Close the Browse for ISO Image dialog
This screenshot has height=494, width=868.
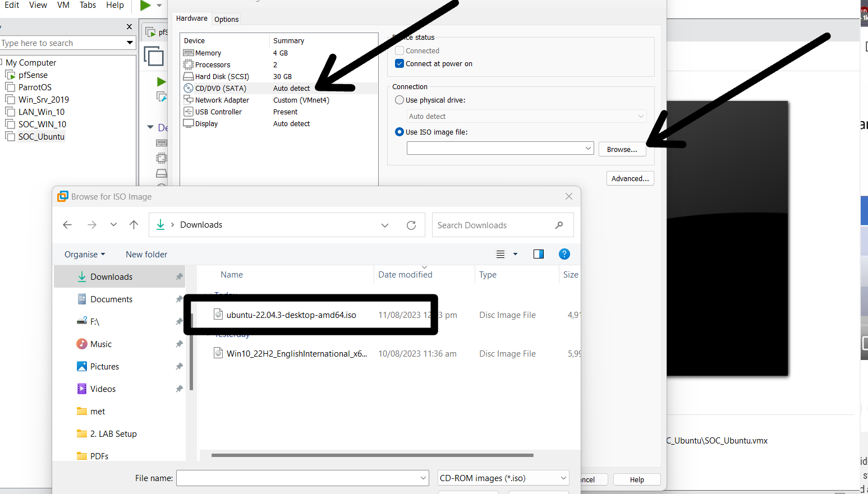(569, 196)
